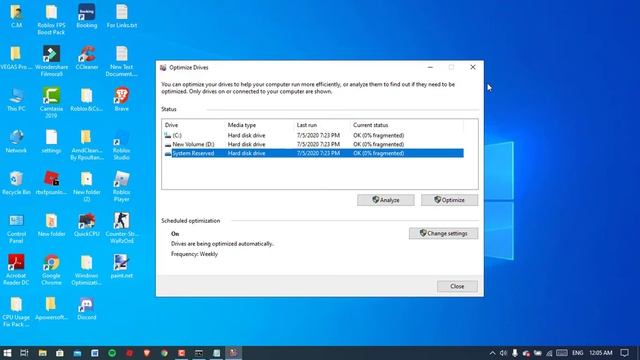
Task: Open the Brave icon in the taskbar
Action: coord(147,353)
